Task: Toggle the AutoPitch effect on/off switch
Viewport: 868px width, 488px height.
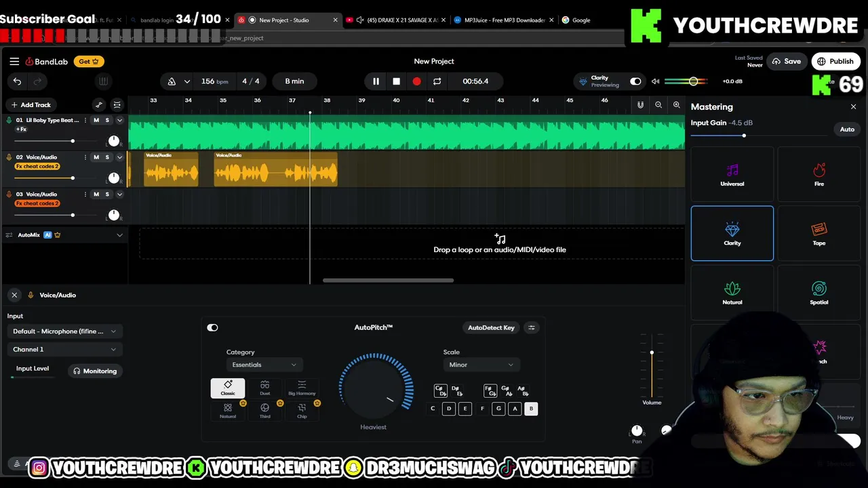Action: point(212,327)
